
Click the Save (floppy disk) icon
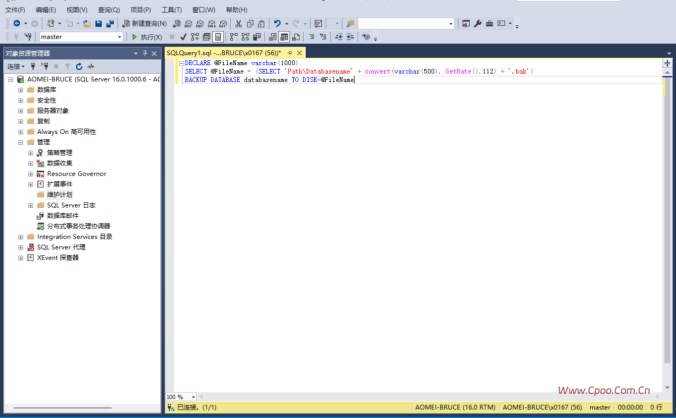pos(98,24)
